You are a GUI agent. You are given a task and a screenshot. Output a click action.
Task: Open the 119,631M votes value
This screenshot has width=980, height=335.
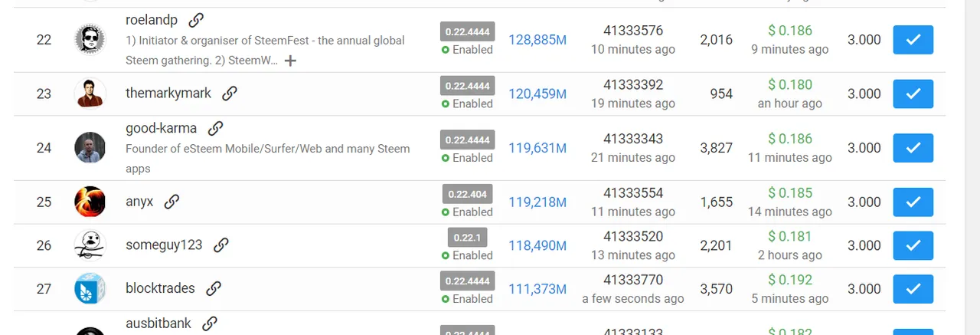point(537,148)
